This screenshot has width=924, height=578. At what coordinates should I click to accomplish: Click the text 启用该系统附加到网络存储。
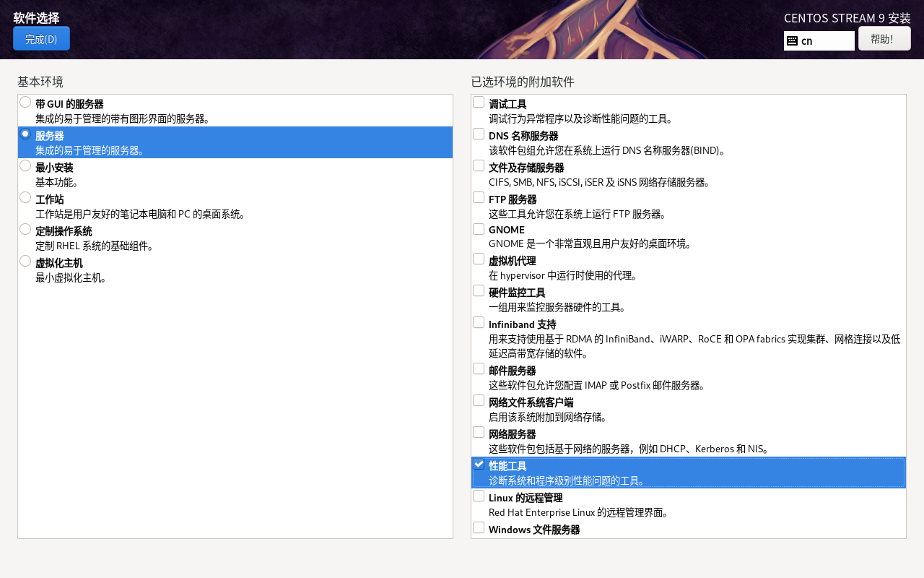pos(548,417)
